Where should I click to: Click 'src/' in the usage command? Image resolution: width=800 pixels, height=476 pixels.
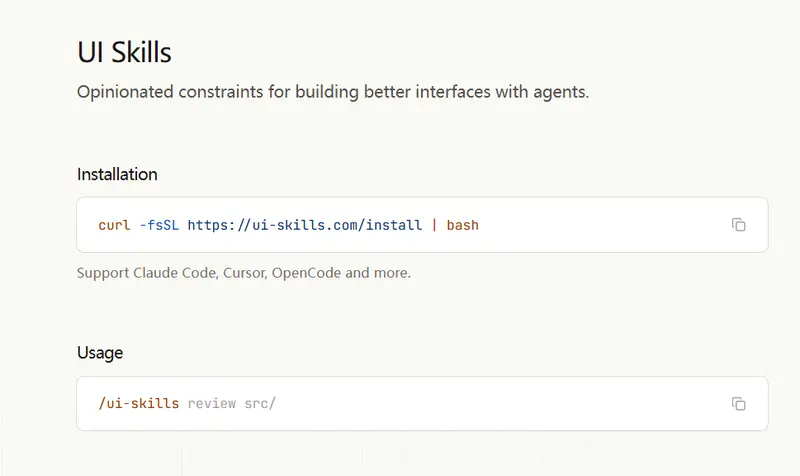260,404
